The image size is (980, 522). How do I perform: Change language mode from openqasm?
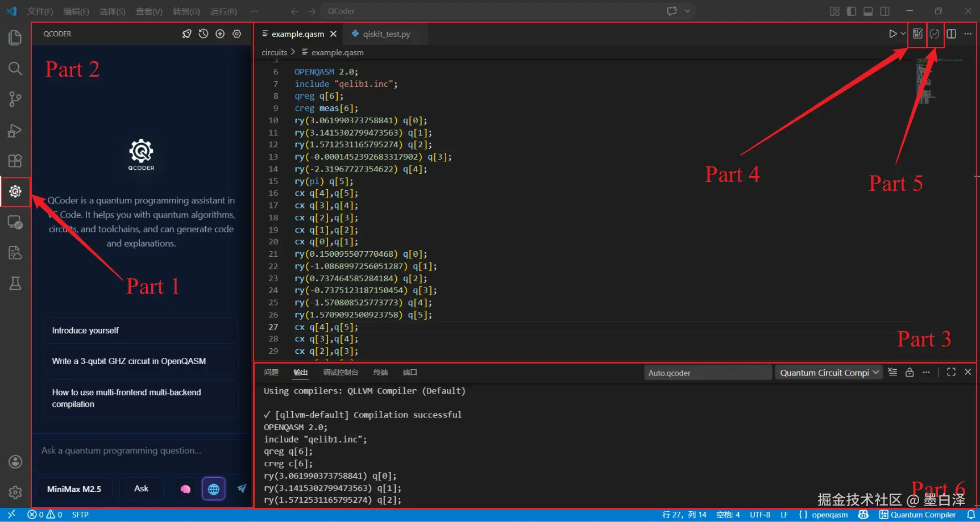[x=829, y=515]
